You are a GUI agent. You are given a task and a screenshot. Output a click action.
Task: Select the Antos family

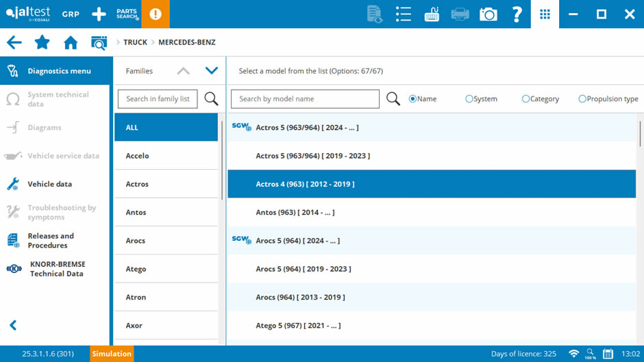click(166, 213)
